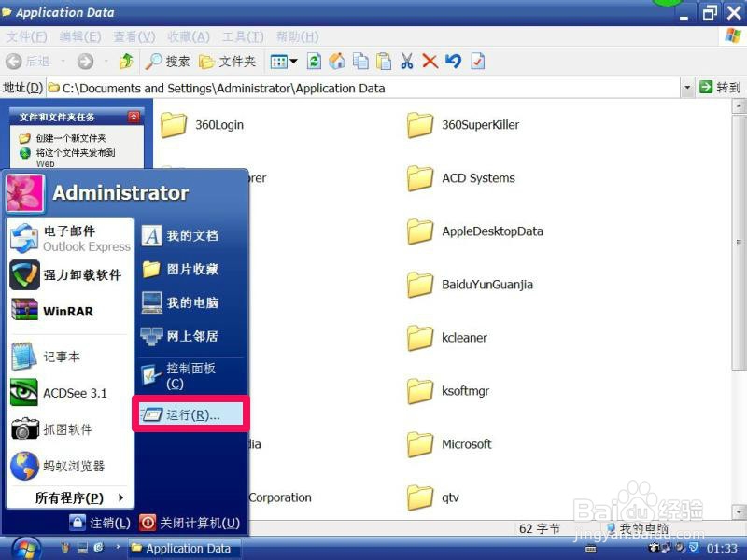Select the qtv folder
747x560 pixels.
[x=433, y=497]
